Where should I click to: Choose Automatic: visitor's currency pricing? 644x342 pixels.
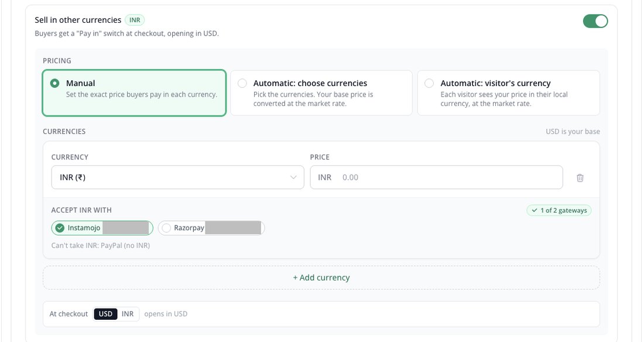[x=508, y=93]
